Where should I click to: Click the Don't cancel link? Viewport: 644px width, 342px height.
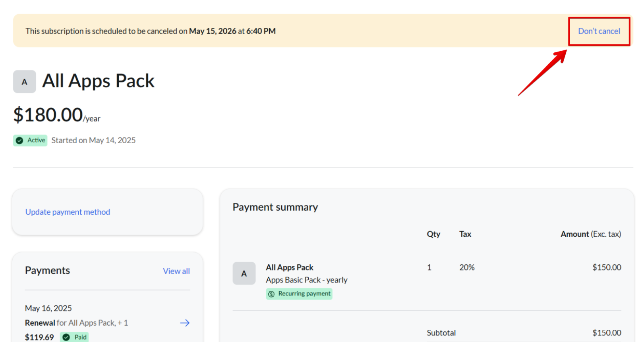click(x=599, y=31)
